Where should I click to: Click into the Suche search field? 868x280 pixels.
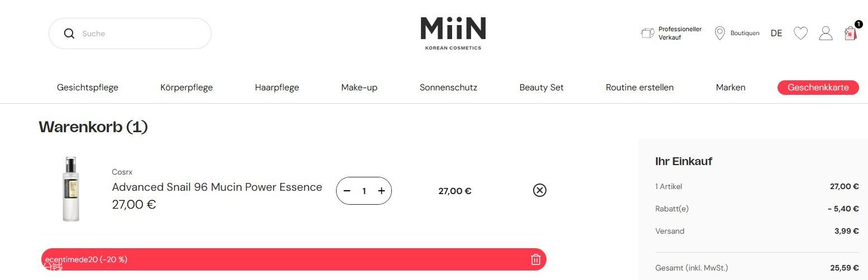pyautogui.click(x=140, y=33)
